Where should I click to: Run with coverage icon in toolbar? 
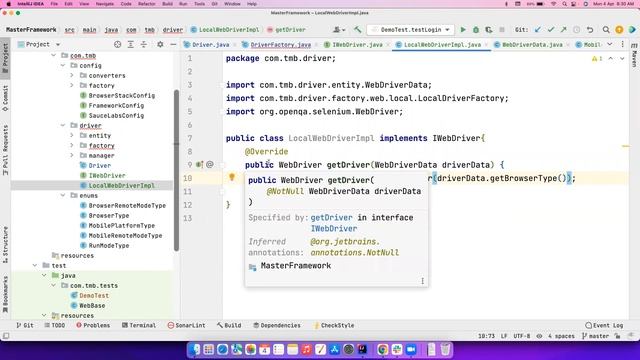[x=489, y=30]
